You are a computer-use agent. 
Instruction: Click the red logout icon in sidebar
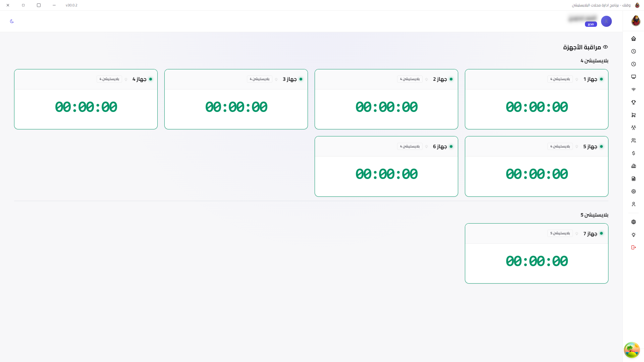pos(634,247)
